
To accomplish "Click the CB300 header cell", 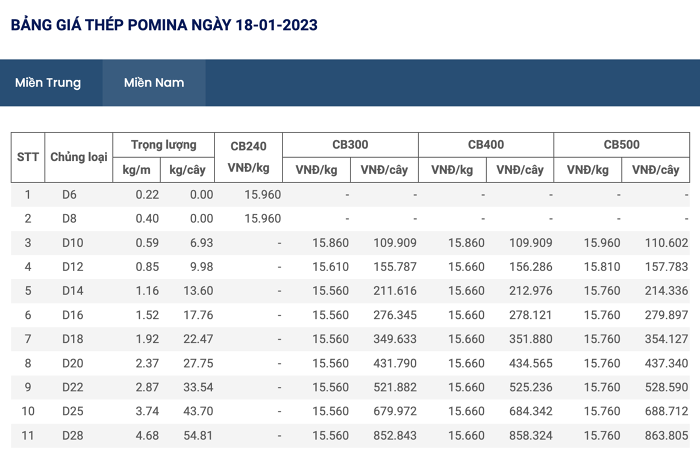I will tap(350, 145).
